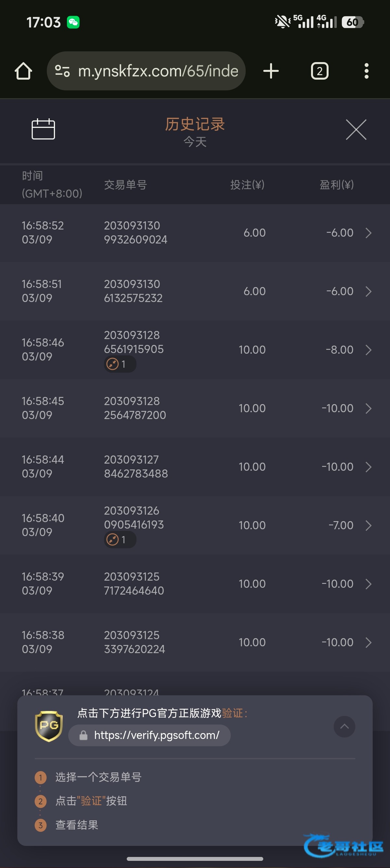The width and height of the screenshot is (390, 868).
Task: Tap free-spin badge on 16:58:46 record
Action: tap(120, 364)
